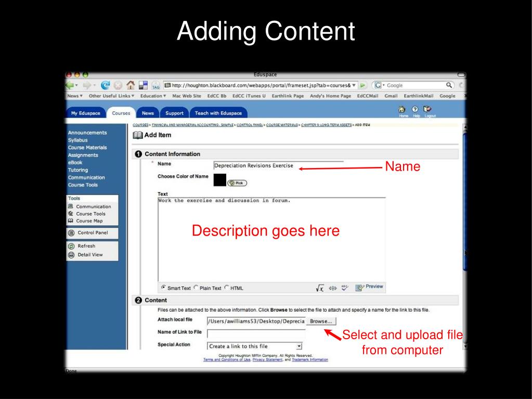Click the Eduspace Logout icon
Viewport: 532px width, 399px height.
(427, 109)
